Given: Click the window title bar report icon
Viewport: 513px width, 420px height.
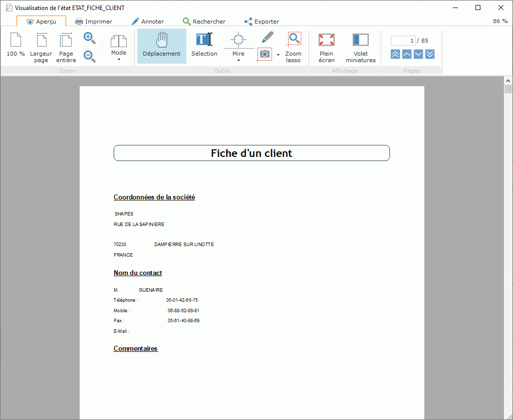Looking at the screenshot, I should point(9,8).
